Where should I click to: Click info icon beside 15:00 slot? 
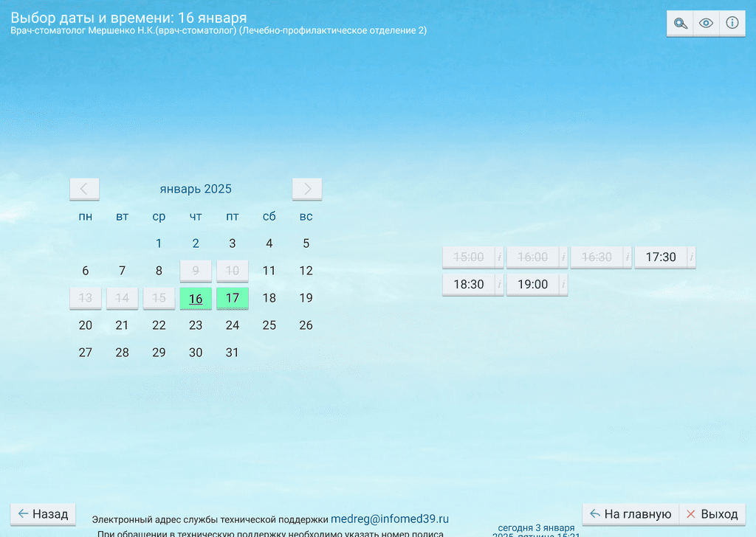[499, 257]
